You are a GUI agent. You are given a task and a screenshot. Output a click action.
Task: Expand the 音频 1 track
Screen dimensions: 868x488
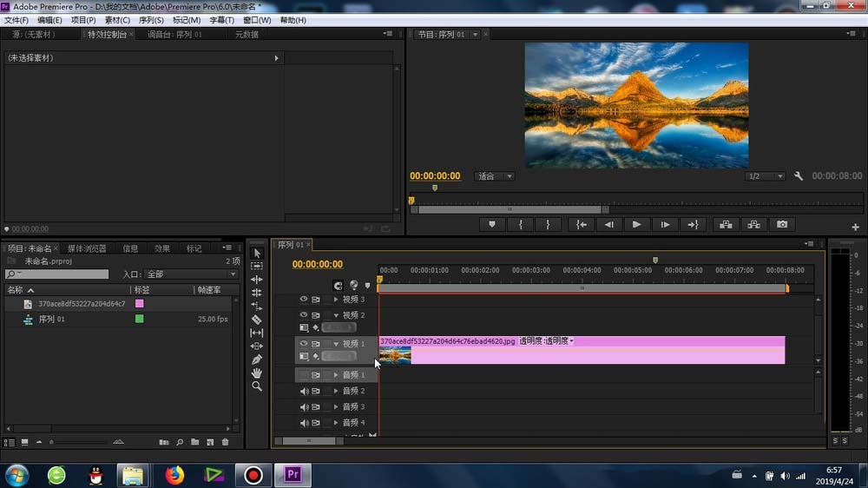(x=336, y=375)
